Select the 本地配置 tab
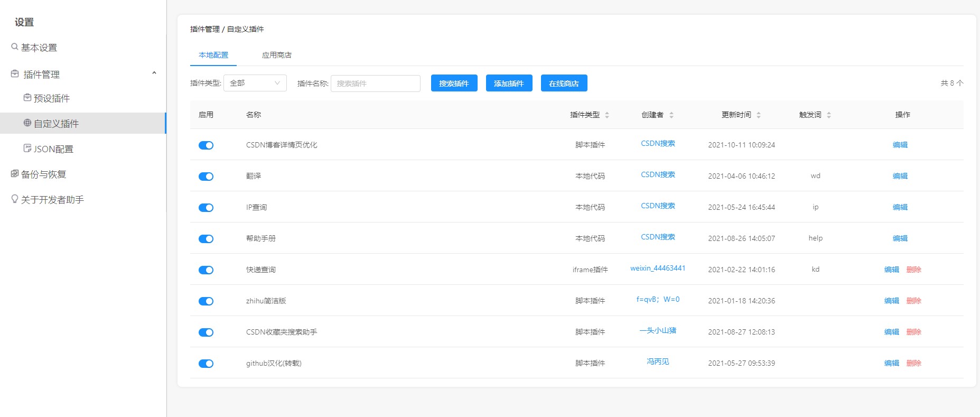This screenshot has width=980, height=417. tap(213, 55)
